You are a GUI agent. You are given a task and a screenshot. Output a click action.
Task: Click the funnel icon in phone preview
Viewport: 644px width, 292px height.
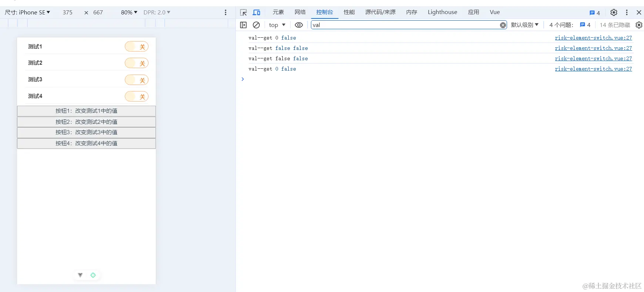pos(80,275)
